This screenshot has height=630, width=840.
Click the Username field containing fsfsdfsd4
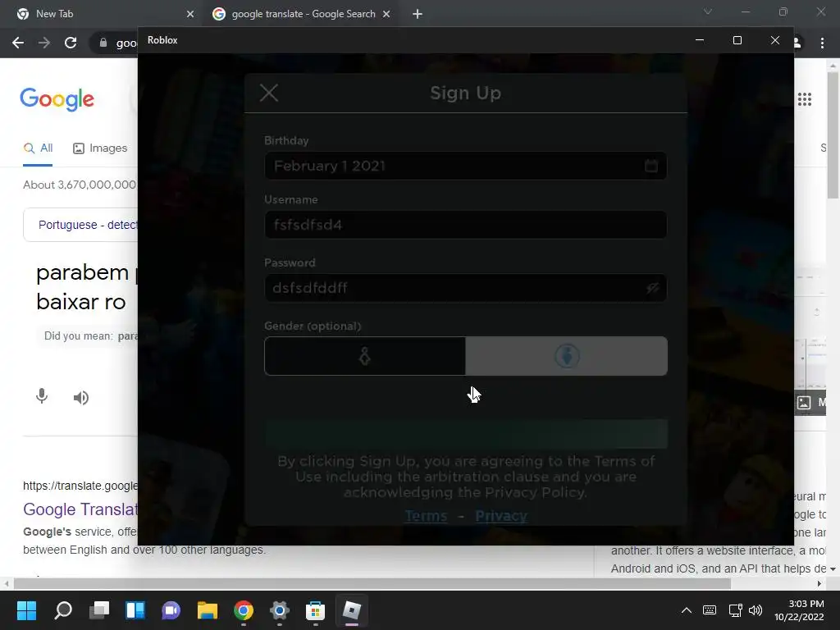point(466,225)
